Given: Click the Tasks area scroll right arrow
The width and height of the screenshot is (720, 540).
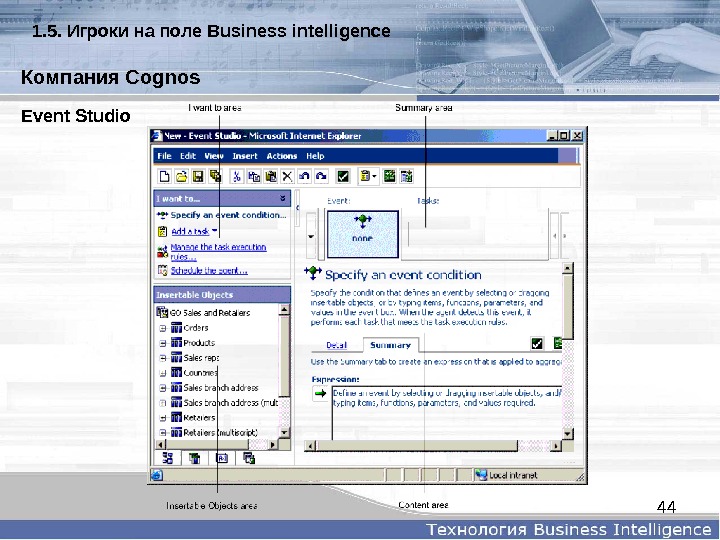Looking at the screenshot, I should click(x=564, y=236).
